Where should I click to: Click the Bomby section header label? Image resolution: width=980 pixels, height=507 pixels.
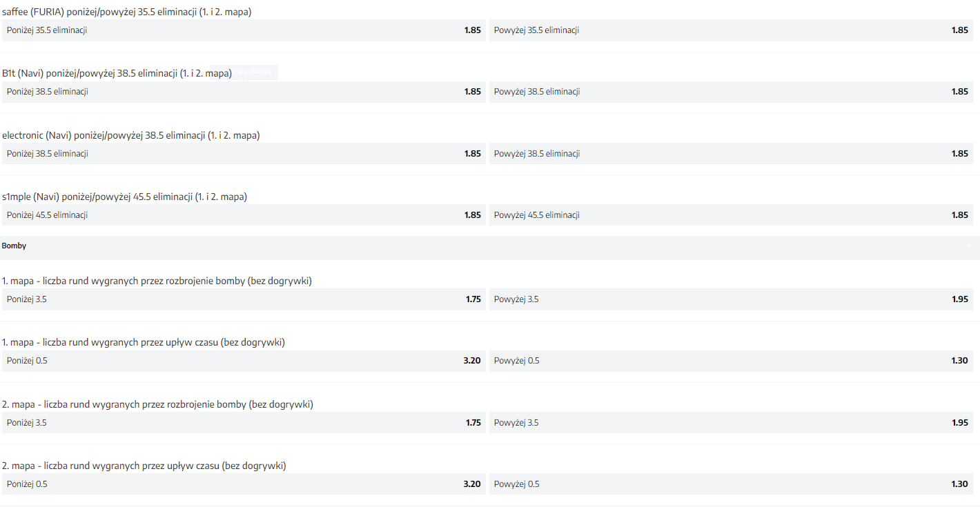click(x=14, y=246)
